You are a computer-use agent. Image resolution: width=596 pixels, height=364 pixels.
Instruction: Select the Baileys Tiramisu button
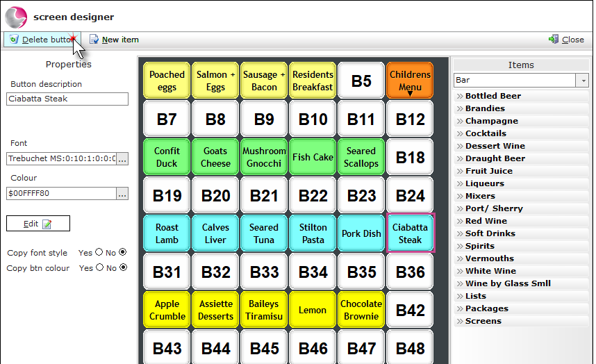(x=264, y=310)
